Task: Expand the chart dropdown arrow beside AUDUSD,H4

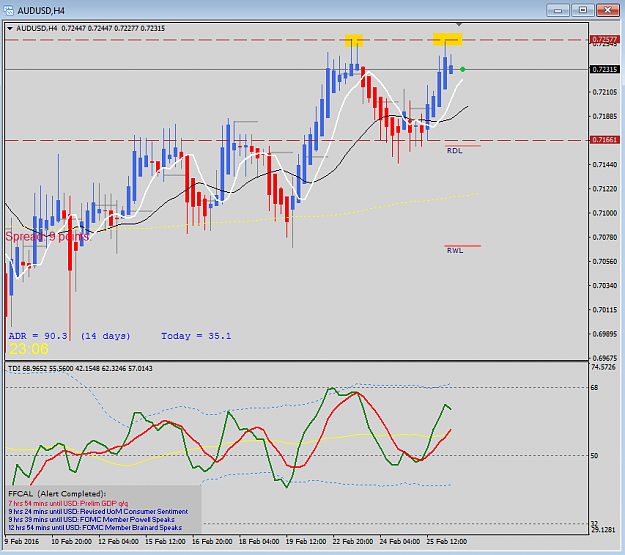Action: (x=10, y=29)
